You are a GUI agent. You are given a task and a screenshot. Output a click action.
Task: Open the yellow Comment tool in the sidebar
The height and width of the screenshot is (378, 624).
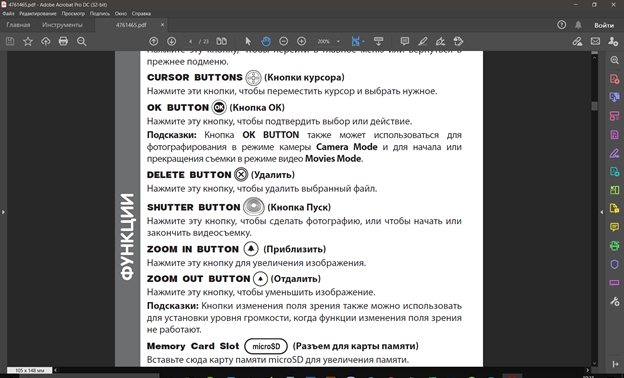614,227
